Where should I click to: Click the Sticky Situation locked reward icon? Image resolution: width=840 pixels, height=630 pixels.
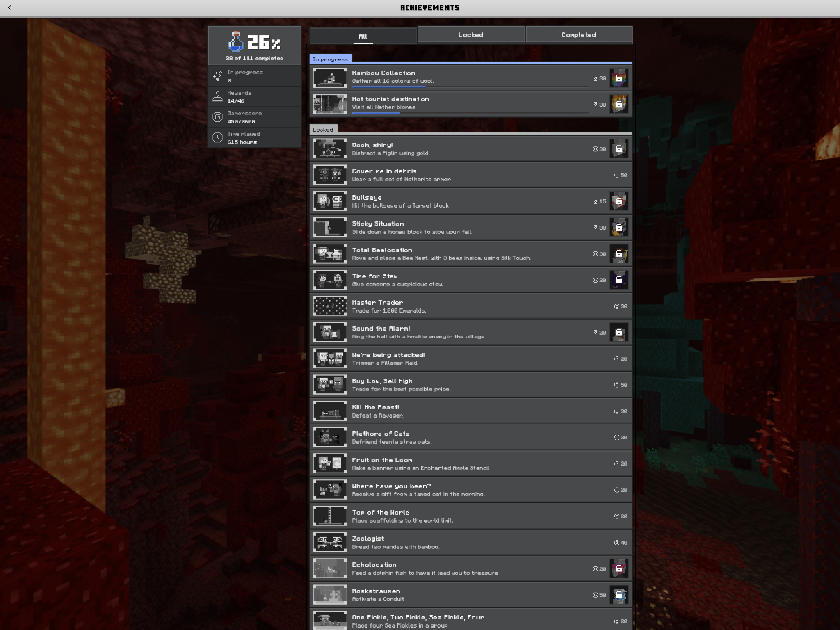point(619,227)
